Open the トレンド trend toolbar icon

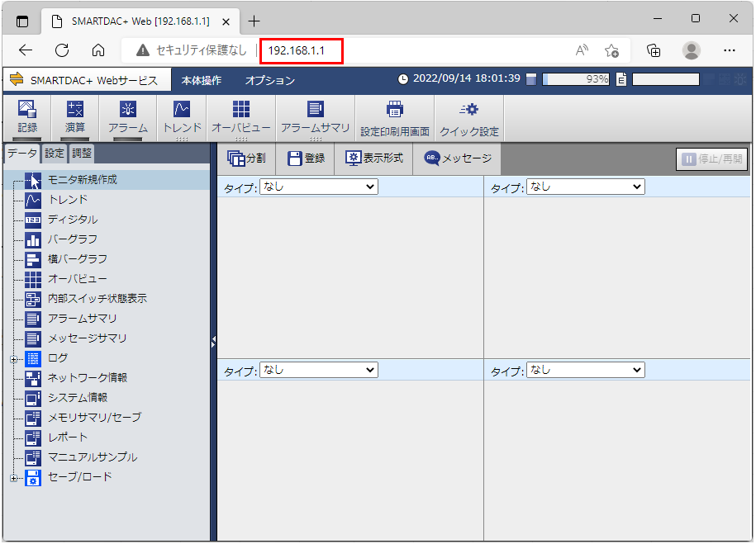(x=182, y=117)
